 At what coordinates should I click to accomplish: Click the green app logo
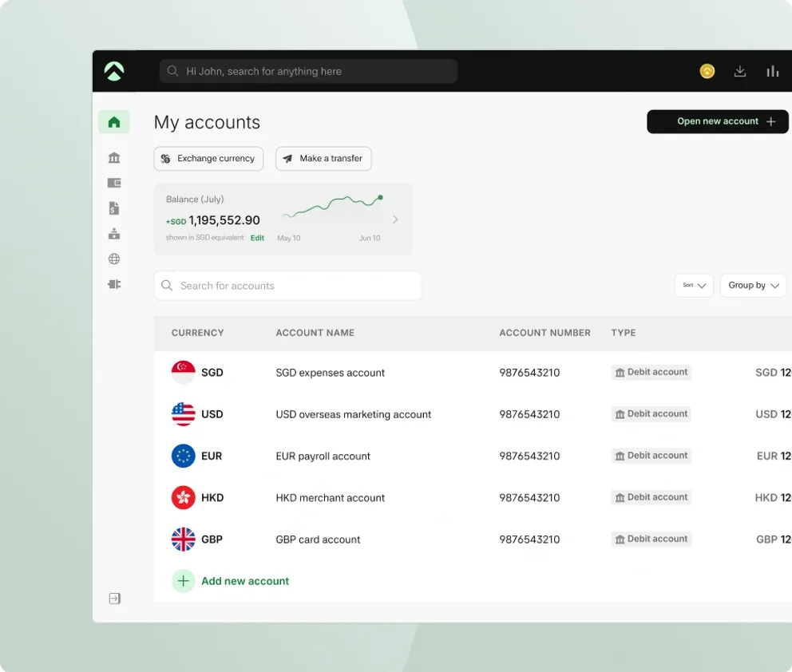click(114, 71)
